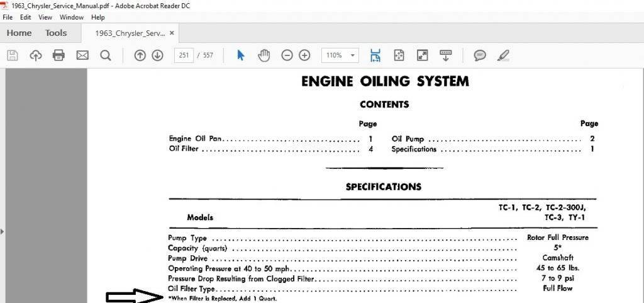Image resolution: width=644 pixels, height=303 pixels.
Task: Switch to the Home tab
Action: [19, 33]
